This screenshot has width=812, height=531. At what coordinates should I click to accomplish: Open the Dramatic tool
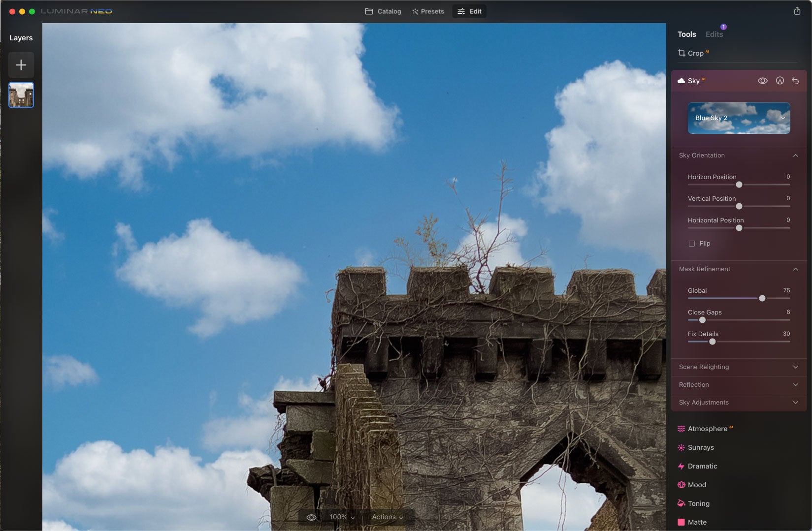pyautogui.click(x=702, y=466)
